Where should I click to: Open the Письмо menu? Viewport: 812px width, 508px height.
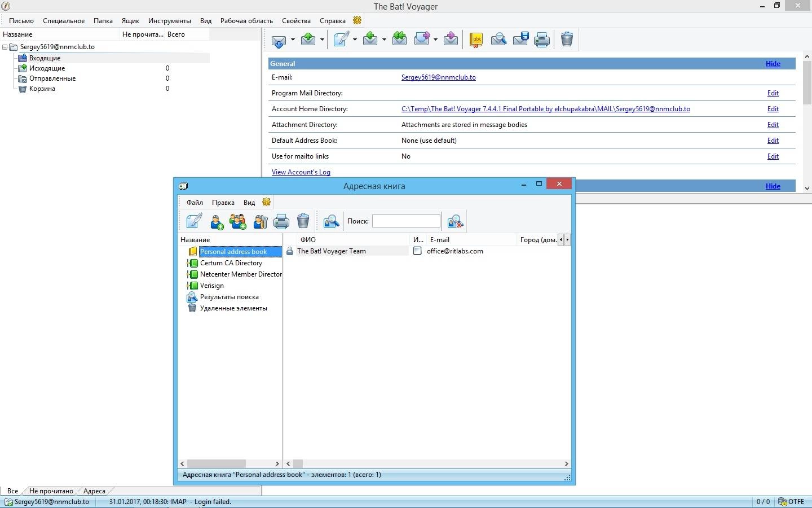[21, 21]
